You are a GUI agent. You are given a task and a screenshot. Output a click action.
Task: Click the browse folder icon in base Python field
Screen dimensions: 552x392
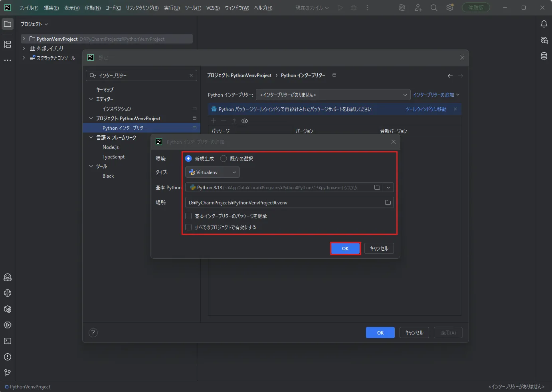[x=377, y=187]
